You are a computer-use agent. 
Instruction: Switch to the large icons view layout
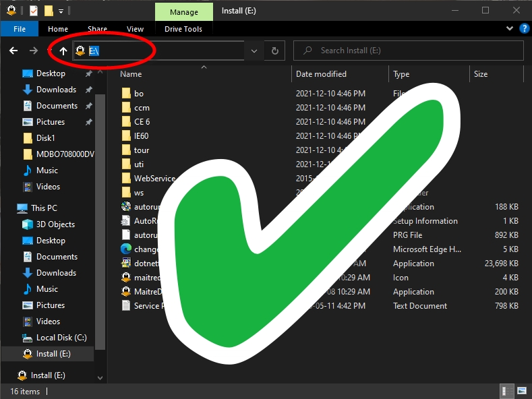(x=521, y=391)
